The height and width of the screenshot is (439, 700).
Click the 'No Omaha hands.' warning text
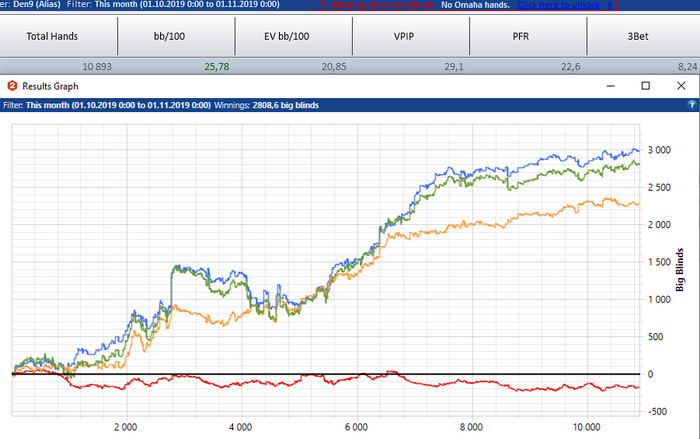[475, 5]
